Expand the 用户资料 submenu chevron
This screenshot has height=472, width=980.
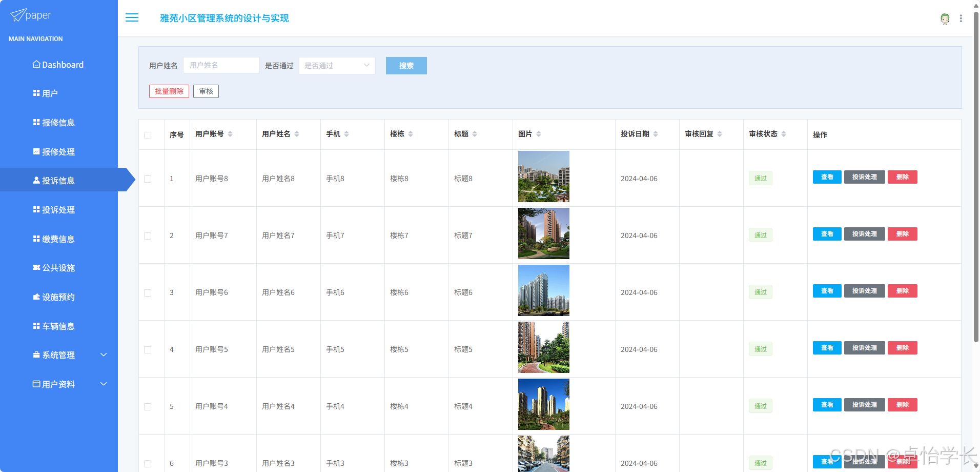coord(104,384)
